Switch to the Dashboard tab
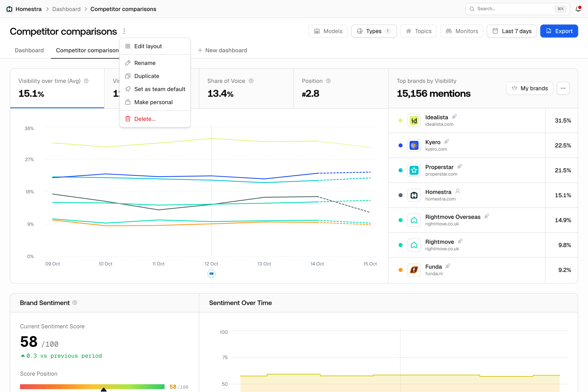 tap(29, 50)
